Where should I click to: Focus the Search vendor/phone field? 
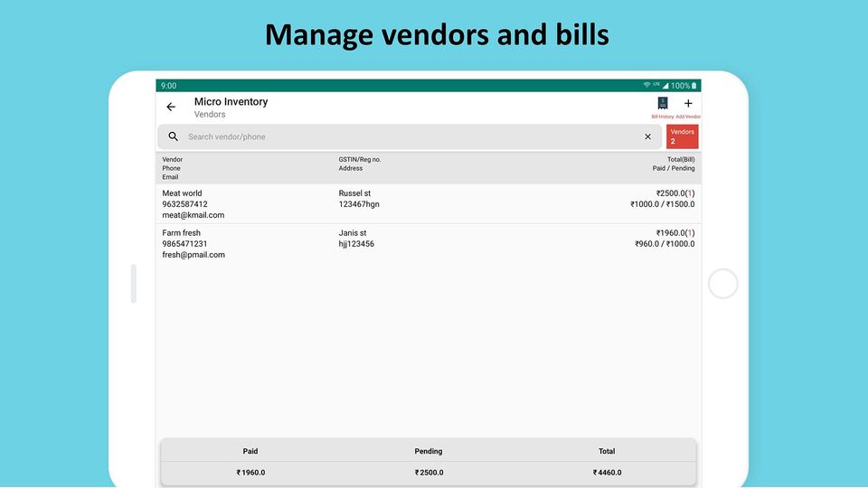pyautogui.click(x=410, y=136)
